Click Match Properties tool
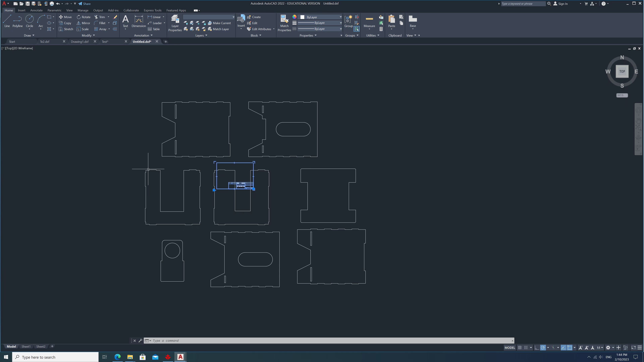Screen dimensions: 644x362 [x=284, y=23]
